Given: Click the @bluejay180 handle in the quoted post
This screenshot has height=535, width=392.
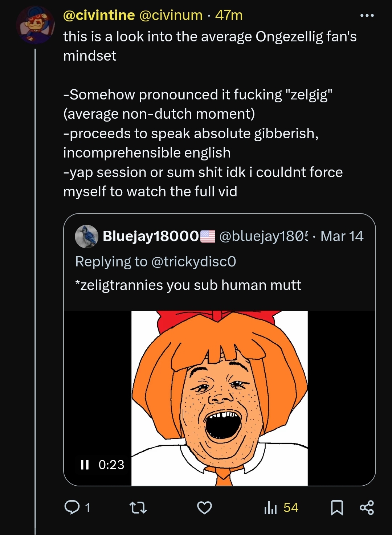Looking at the screenshot, I should (x=264, y=236).
